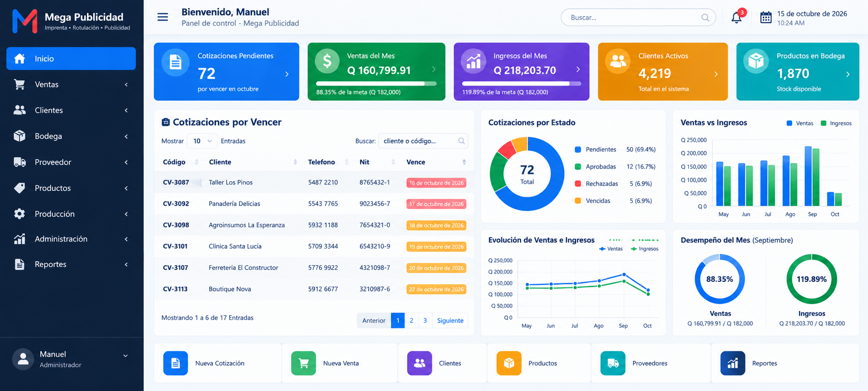Sort table by Código column
Screen dimensions: 868x391
click(180, 162)
